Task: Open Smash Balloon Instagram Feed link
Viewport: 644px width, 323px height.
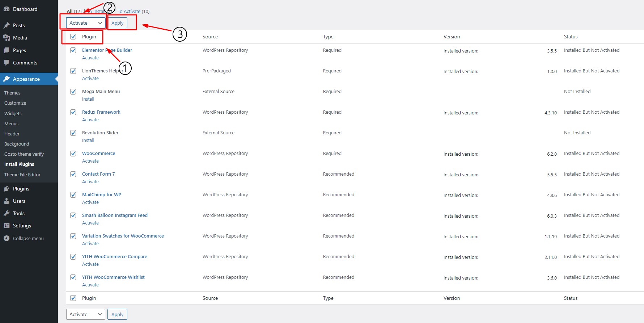Action: pos(115,215)
